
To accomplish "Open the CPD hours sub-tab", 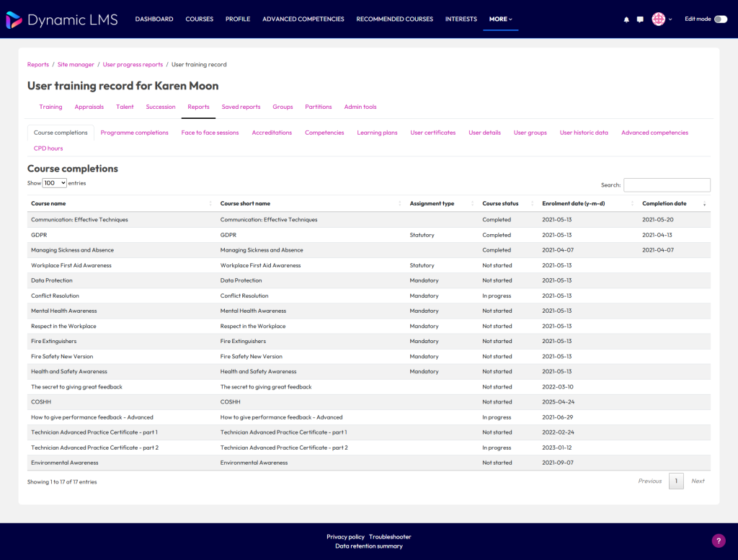I will click(48, 148).
